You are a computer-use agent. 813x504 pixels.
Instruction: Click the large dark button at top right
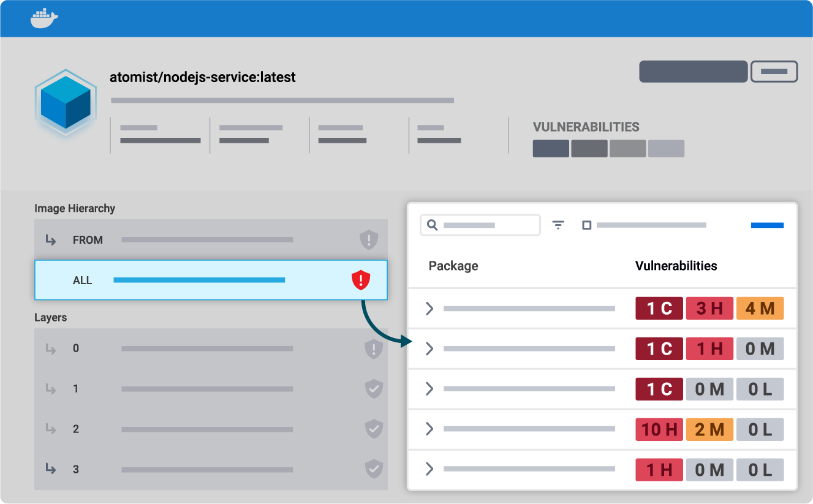click(693, 72)
